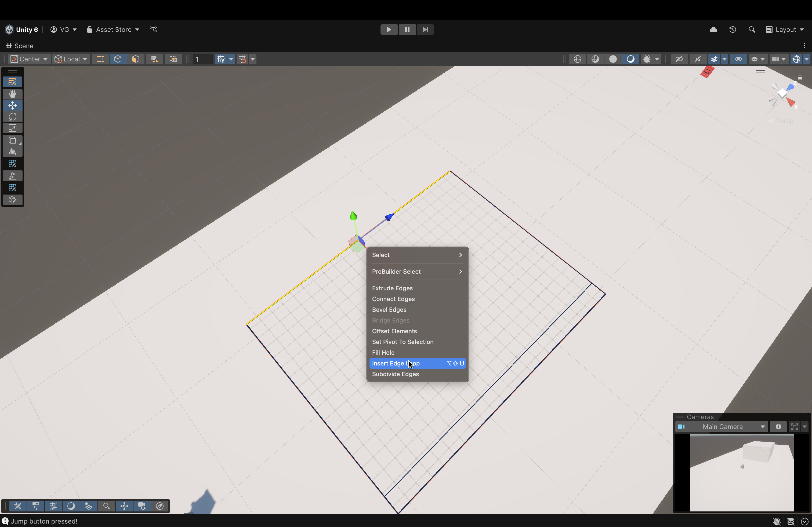Open Unity Cloud services icon
The width and height of the screenshot is (812, 527).
click(x=713, y=30)
